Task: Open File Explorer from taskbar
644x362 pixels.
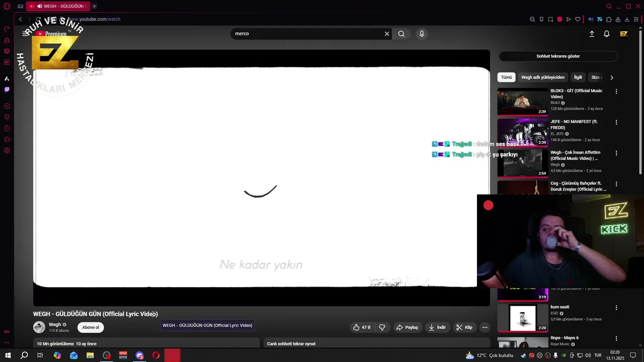Action: pyautogui.click(x=90, y=355)
